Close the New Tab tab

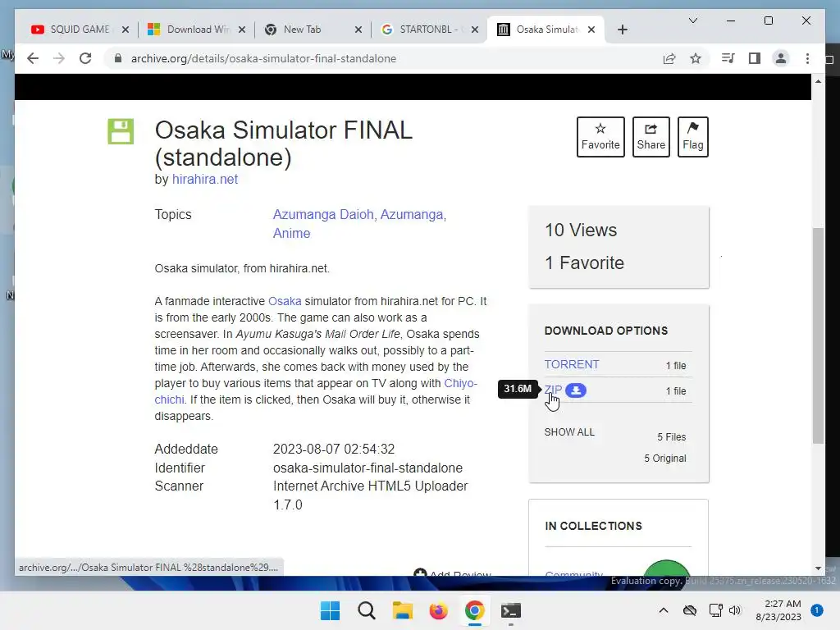tap(358, 30)
